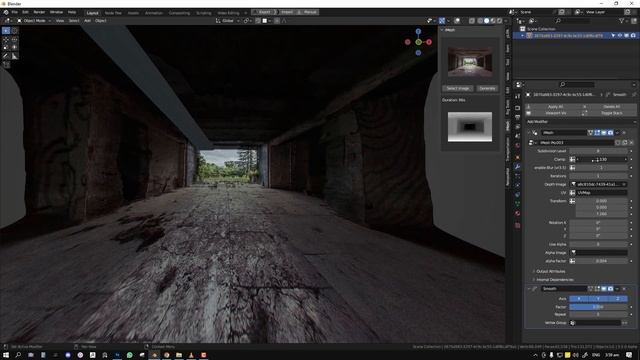This screenshot has width=640, height=360.
Task: Click the Generate button
Action: click(487, 88)
